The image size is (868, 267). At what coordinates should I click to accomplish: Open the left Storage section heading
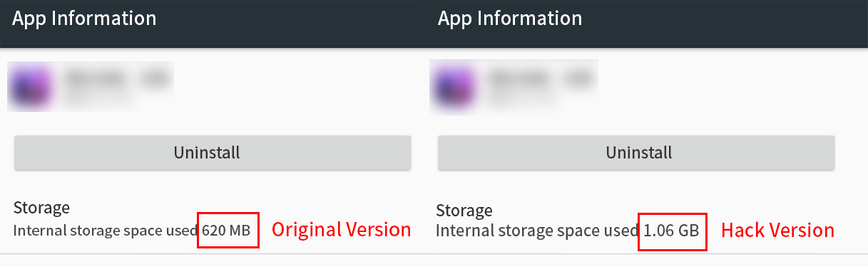click(x=41, y=208)
